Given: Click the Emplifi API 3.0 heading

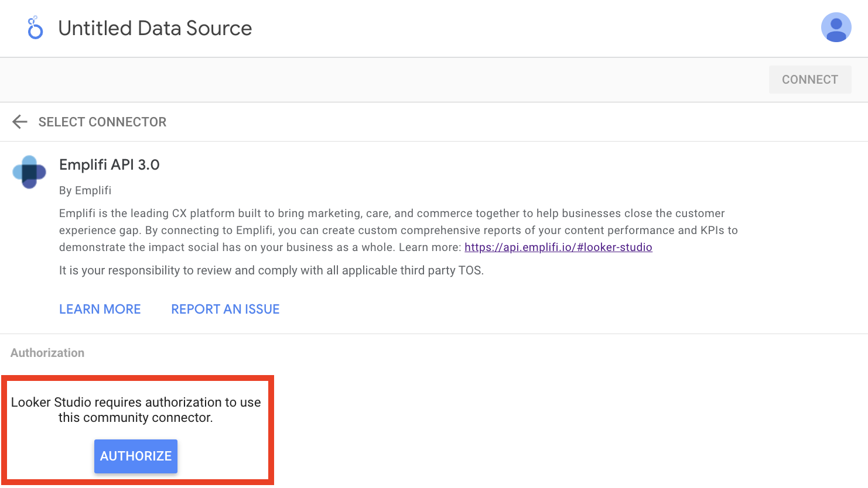Looking at the screenshot, I should click(x=110, y=164).
